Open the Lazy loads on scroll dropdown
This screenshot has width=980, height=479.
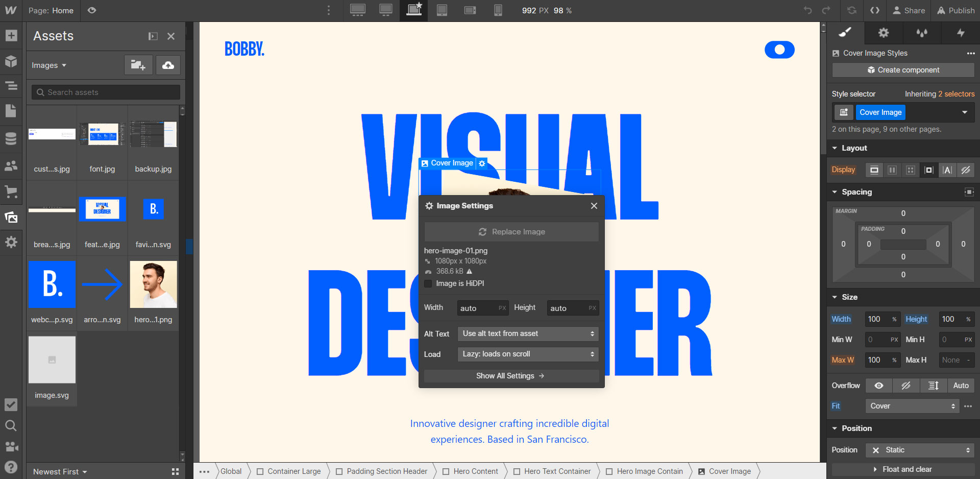click(x=527, y=354)
